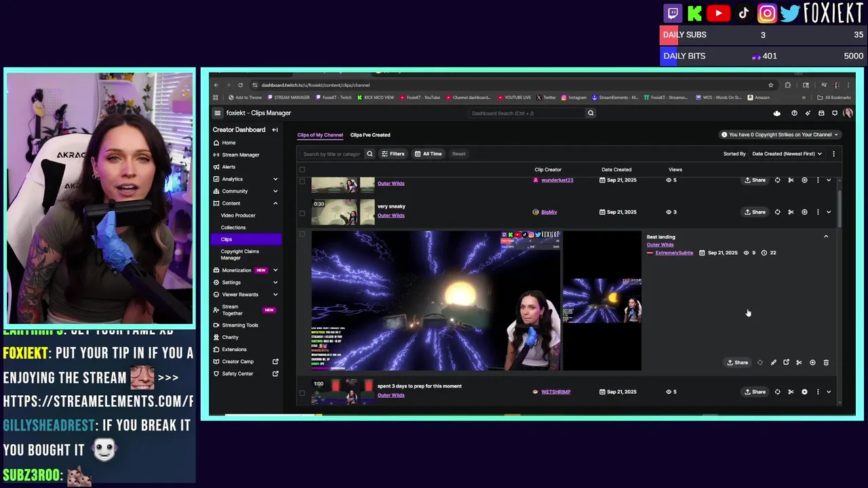The image size is (868, 488).
Task: Tick checkbox for the WETSHRIMP clip row
Action: click(302, 392)
